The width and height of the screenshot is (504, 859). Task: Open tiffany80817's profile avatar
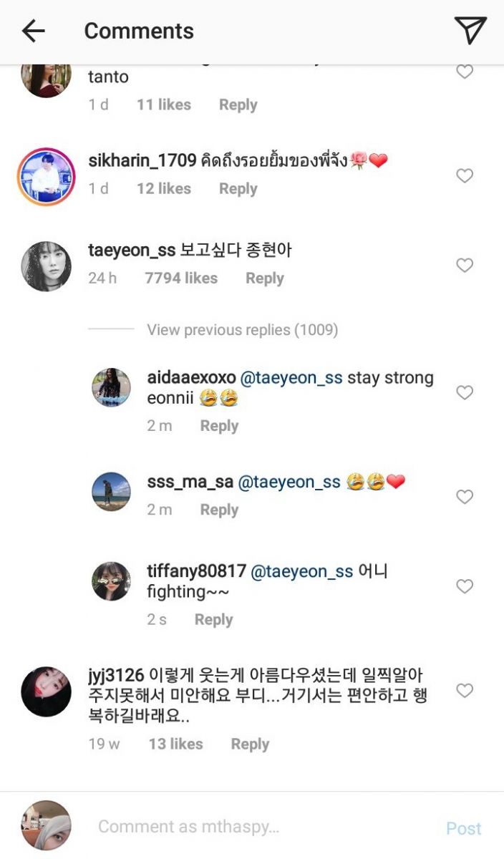point(111,581)
